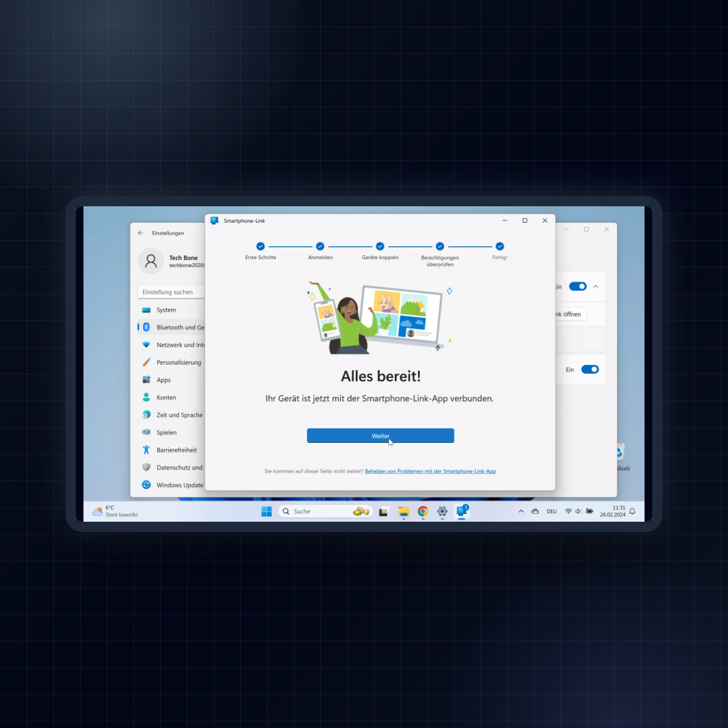Open the Tech Bone account profile
The height and width of the screenshot is (728, 728).
[172, 261]
